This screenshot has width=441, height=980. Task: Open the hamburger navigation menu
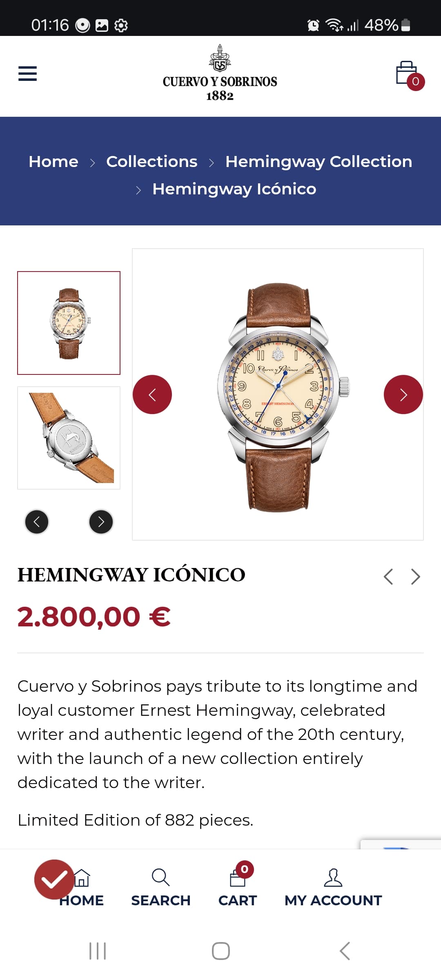pyautogui.click(x=27, y=73)
